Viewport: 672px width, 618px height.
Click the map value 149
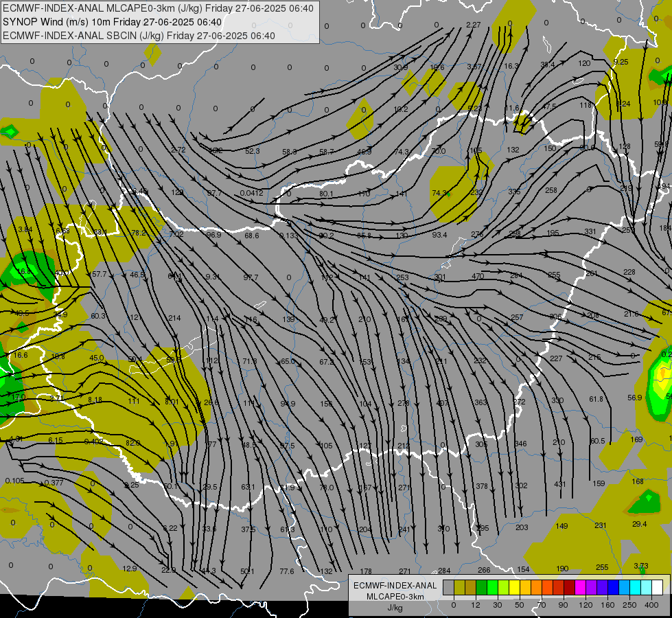561,526
